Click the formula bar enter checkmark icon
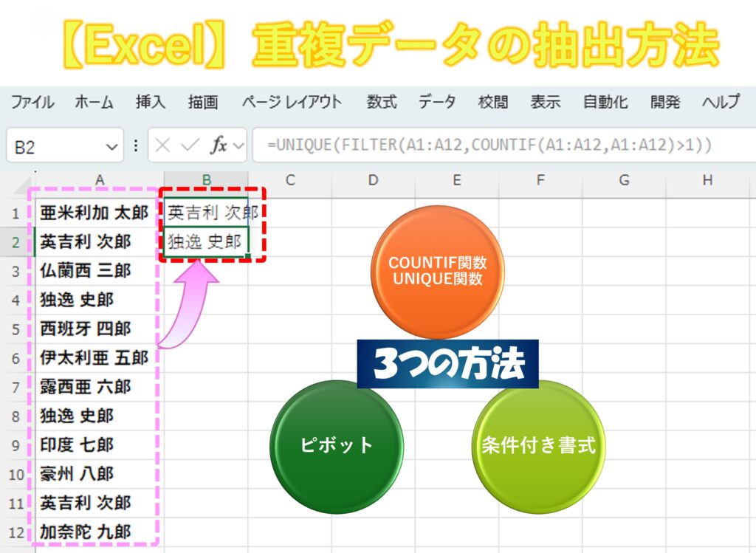The width and height of the screenshot is (756, 553). click(190, 145)
